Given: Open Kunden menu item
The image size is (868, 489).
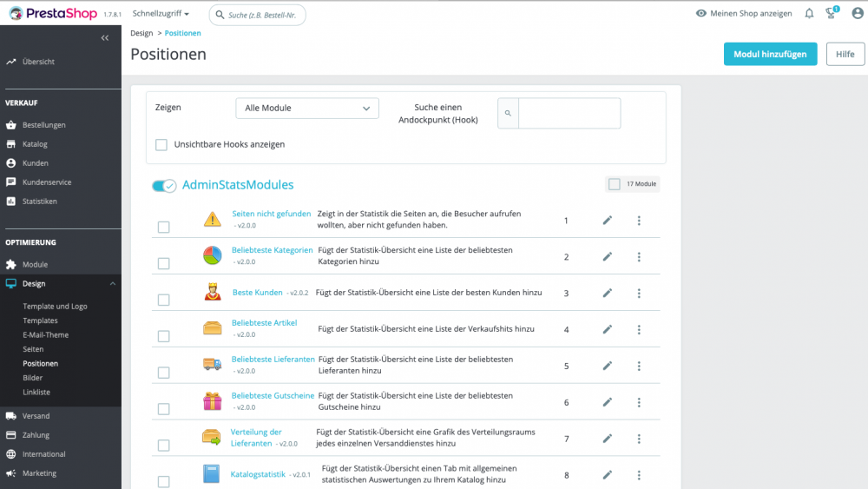Looking at the screenshot, I should click(35, 163).
